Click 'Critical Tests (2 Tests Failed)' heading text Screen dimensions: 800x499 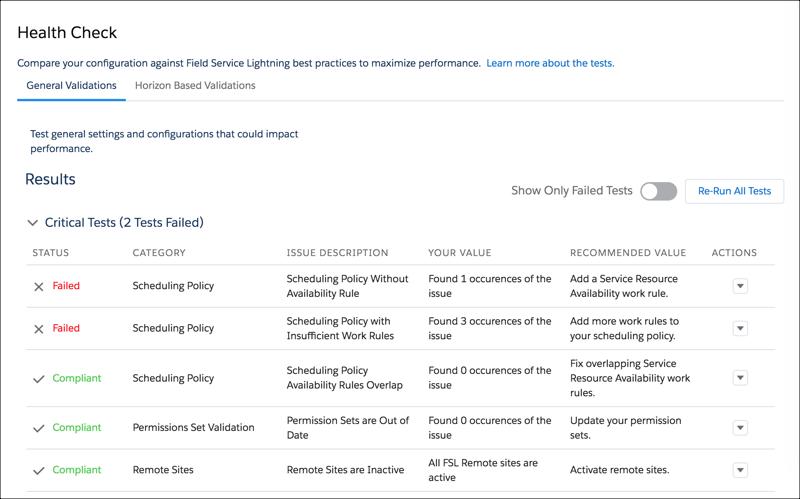point(124,222)
